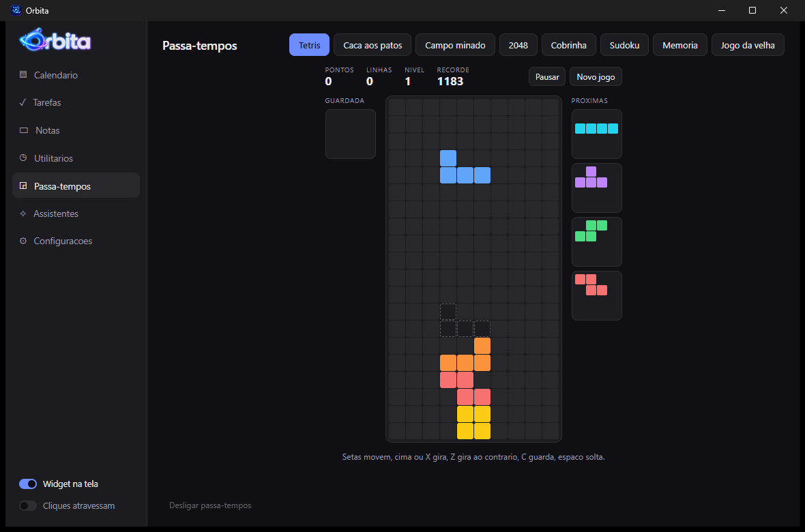The width and height of the screenshot is (805, 532).
Task: Click the Tarefas checkmark icon
Action: click(x=23, y=102)
